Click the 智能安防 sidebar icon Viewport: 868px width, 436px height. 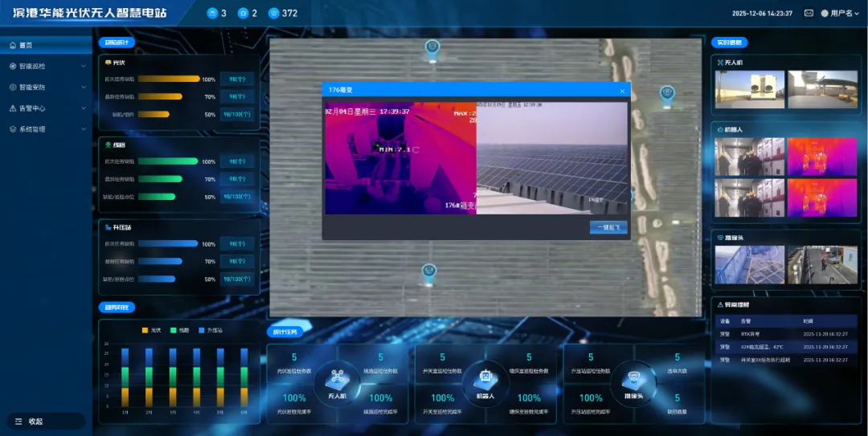pyautogui.click(x=13, y=87)
